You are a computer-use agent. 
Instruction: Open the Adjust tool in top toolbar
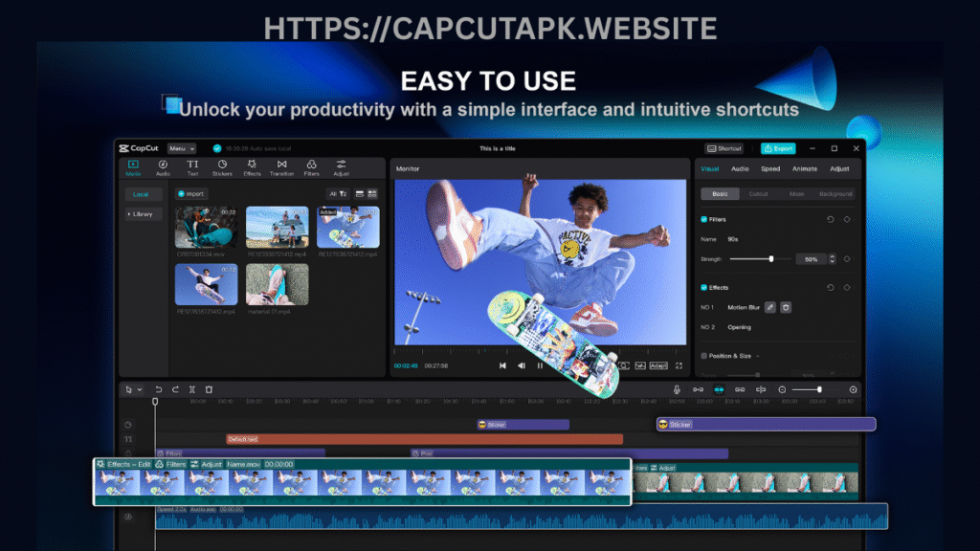[342, 167]
